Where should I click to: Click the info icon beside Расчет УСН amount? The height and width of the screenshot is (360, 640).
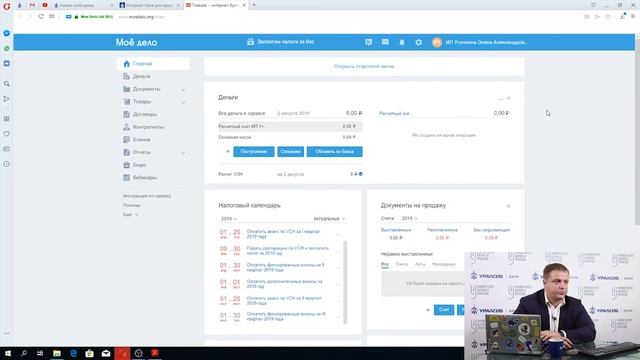point(360,174)
